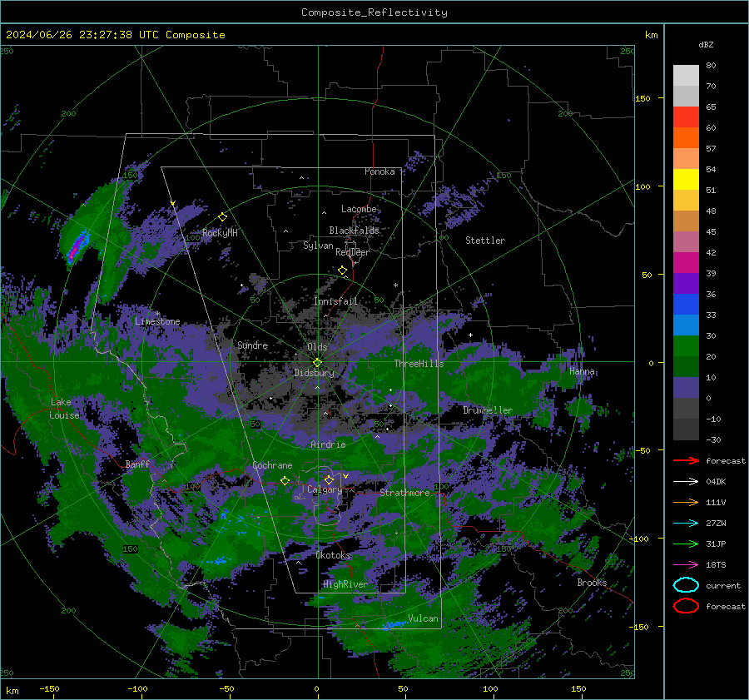
Task: Select the indigo 0–10 dBZ swatch
Action: point(686,387)
